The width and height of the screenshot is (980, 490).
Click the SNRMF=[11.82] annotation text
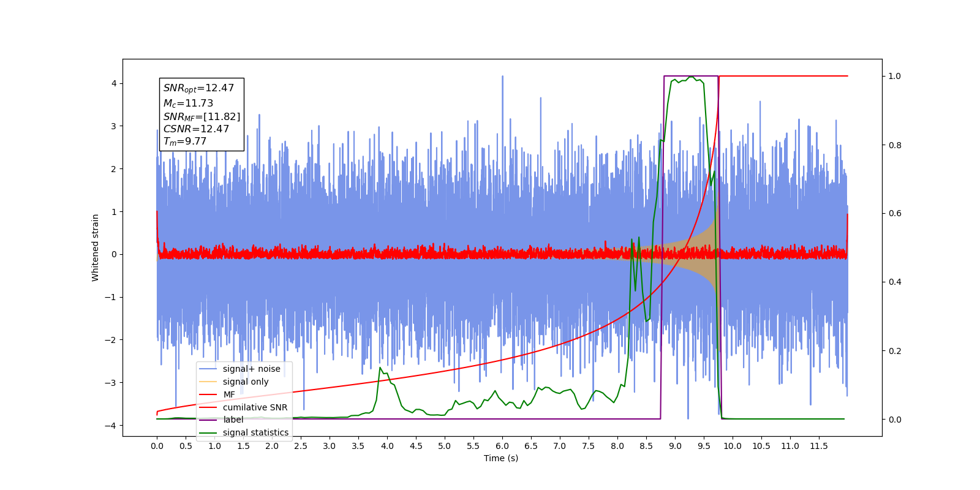click(x=202, y=116)
